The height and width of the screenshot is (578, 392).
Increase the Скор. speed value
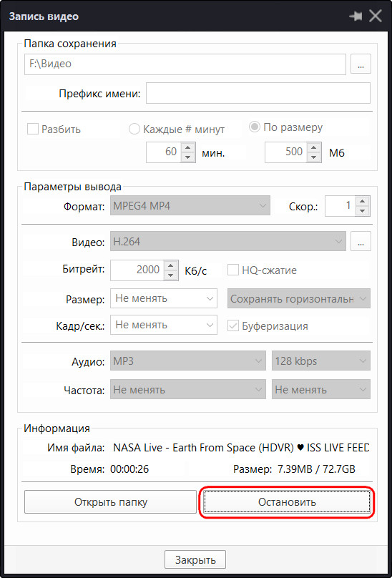coord(363,201)
